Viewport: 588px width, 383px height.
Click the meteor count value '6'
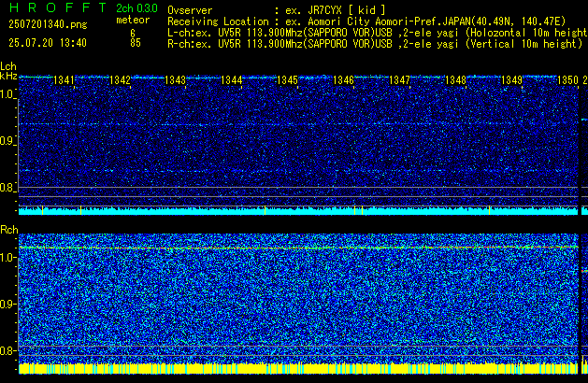tap(133, 33)
